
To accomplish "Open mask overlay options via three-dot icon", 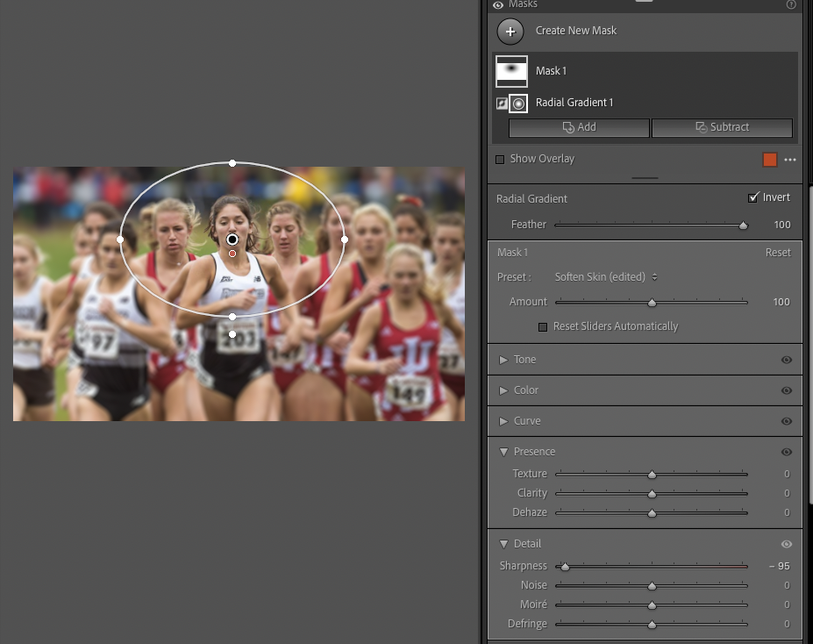I will tap(790, 159).
